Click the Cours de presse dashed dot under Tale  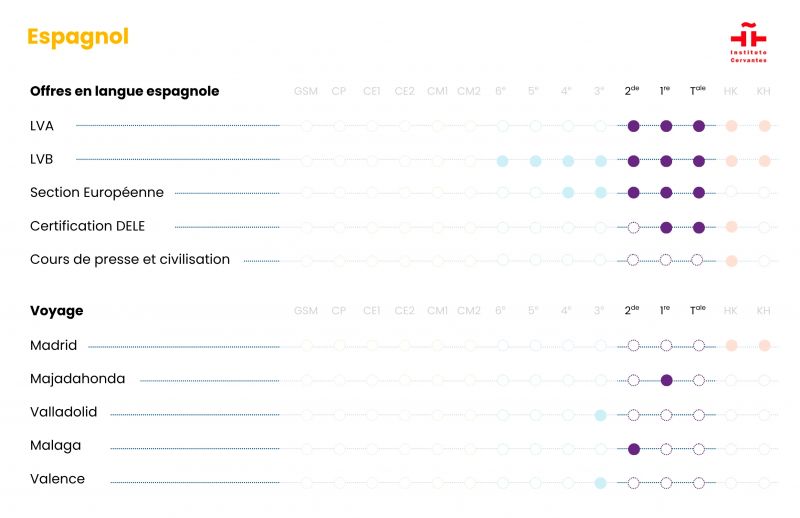699,260
